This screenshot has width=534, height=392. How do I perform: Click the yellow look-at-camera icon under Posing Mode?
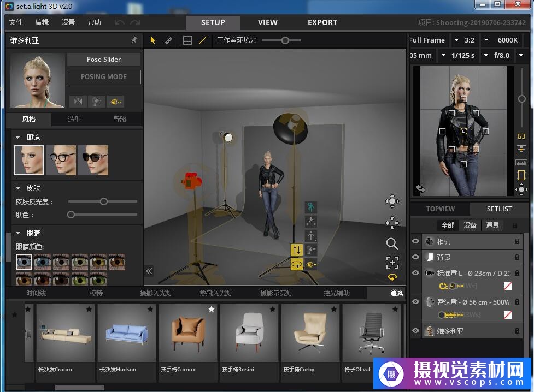115,102
